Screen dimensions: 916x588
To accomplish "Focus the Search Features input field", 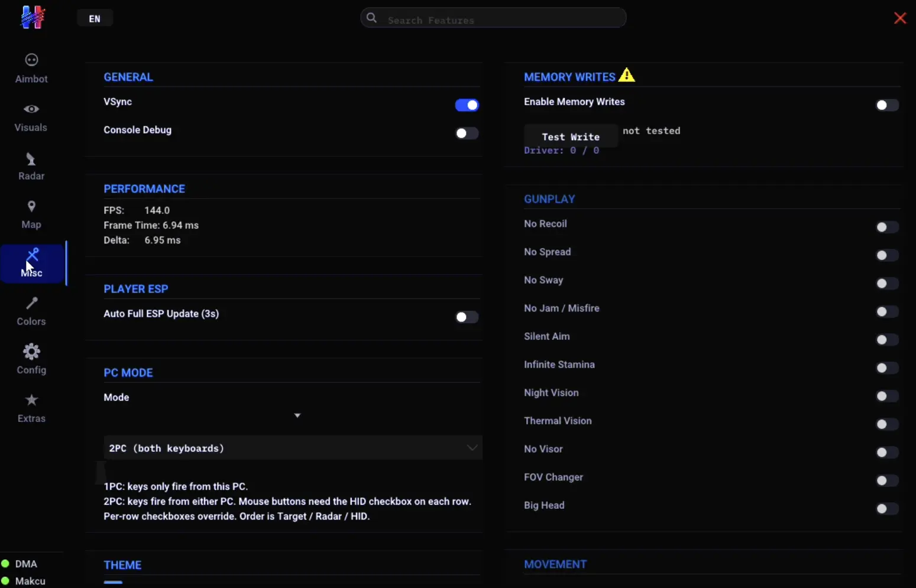I will pos(493,18).
